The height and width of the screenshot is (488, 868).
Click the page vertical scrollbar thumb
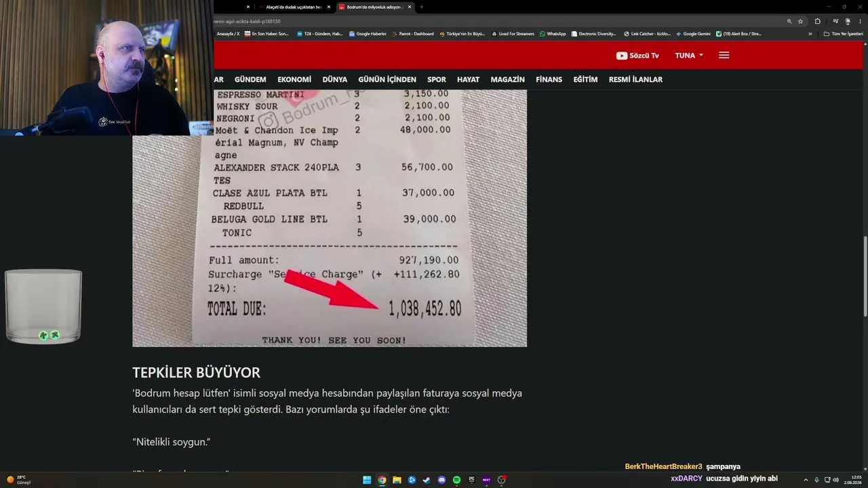click(x=865, y=276)
